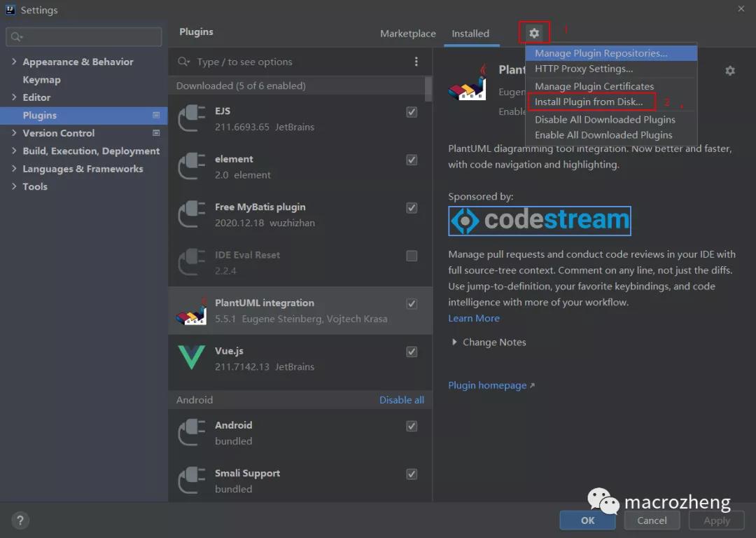Screen dimensions: 756x538
Task: Expand Languages & Frameworks arrow
Action: 14,168
